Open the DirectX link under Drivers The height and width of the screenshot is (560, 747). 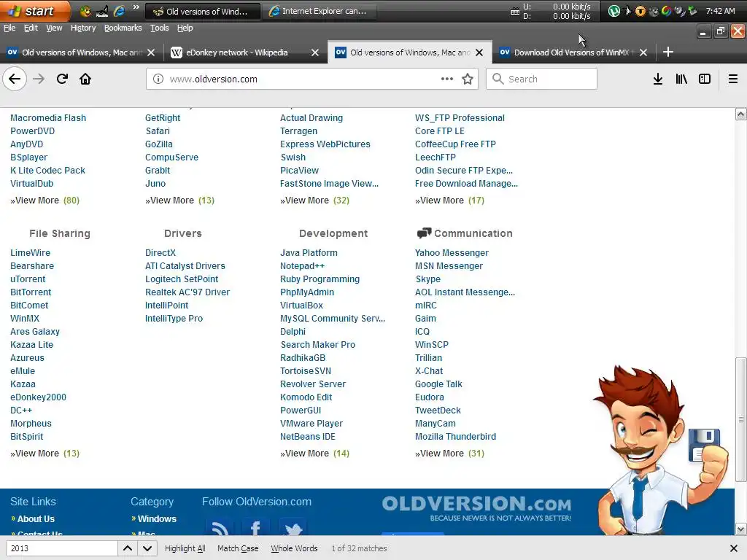[160, 253]
